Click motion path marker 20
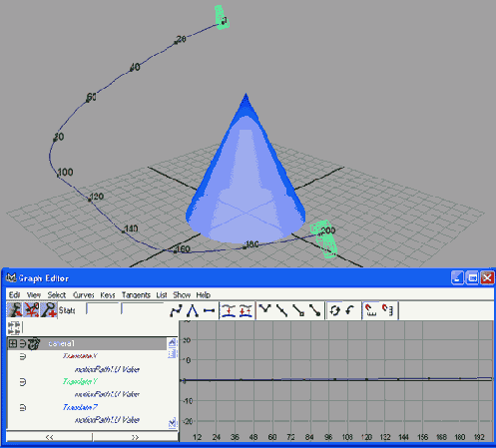Screen dimensions: 496x448 [x=180, y=40]
